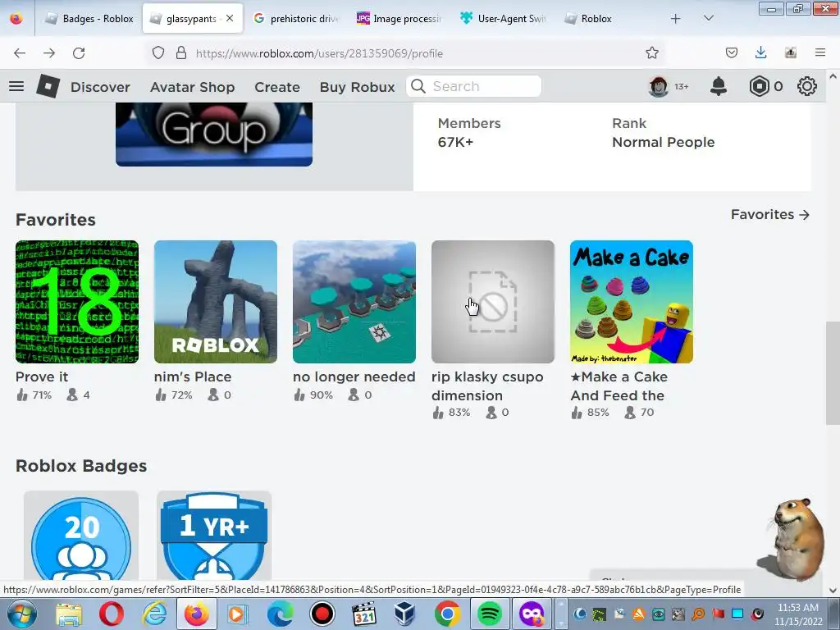Viewport: 840px width, 630px height.
Task: Click the rip klasky csupo dimension title
Action: click(487, 386)
